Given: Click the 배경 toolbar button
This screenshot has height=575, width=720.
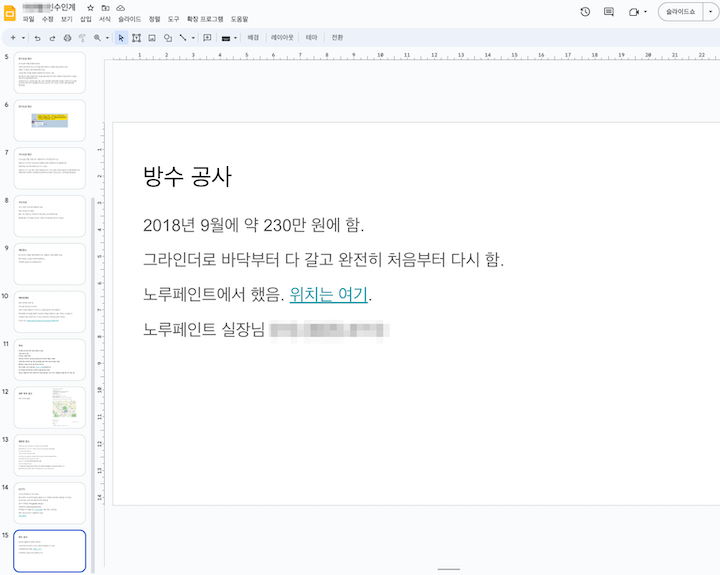Looking at the screenshot, I should (253, 38).
